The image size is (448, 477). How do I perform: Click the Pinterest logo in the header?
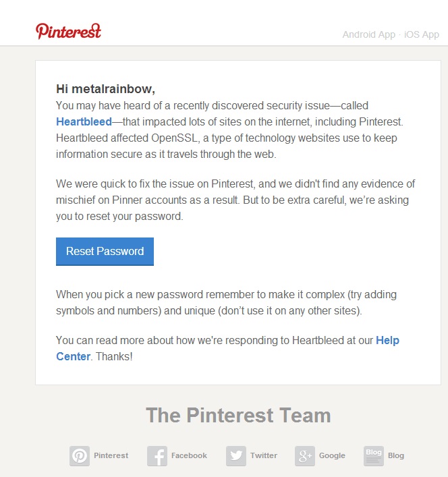point(68,31)
